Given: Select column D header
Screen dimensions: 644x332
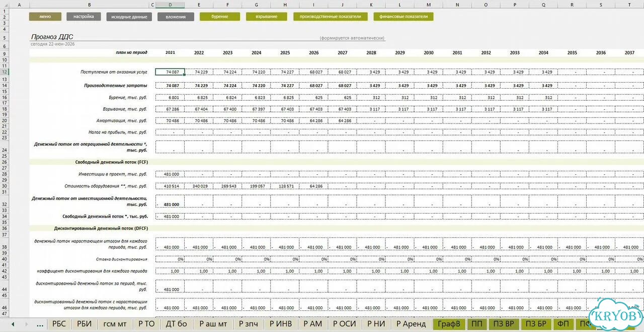Looking at the screenshot, I should click(170, 5).
